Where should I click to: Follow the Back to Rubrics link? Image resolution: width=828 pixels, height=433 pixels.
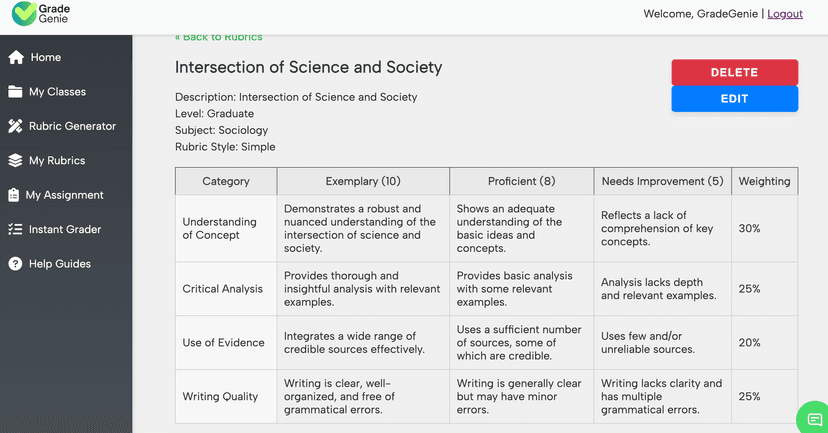[x=218, y=37]
